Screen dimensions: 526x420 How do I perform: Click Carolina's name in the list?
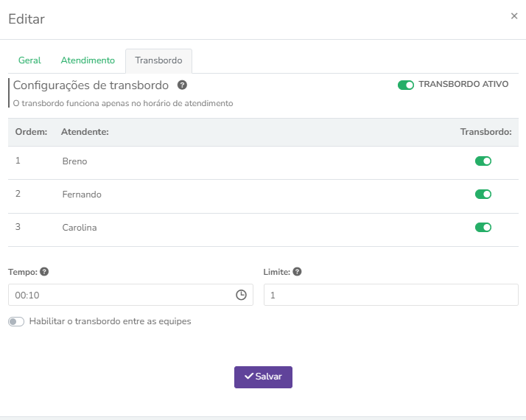coord(80,228)
